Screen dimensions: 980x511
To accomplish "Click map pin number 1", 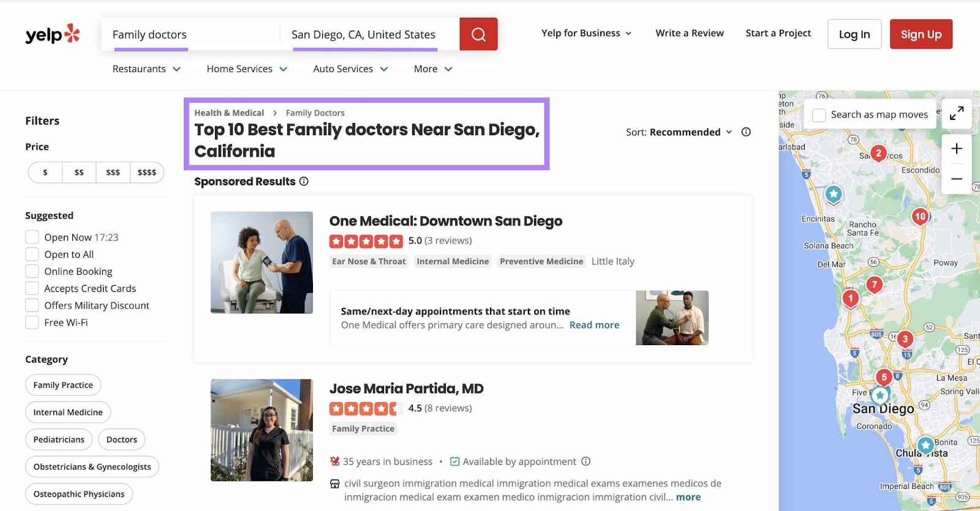I will [850, 299].
